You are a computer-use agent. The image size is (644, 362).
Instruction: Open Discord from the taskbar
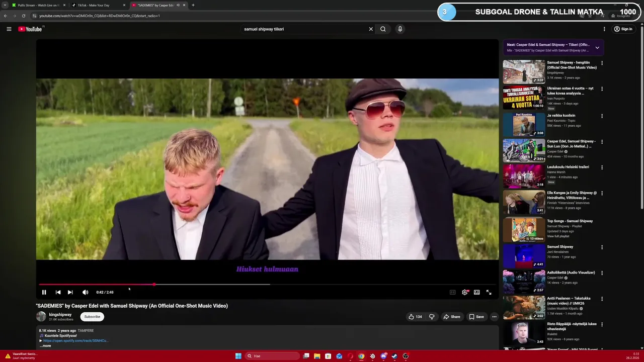(383, 356)
